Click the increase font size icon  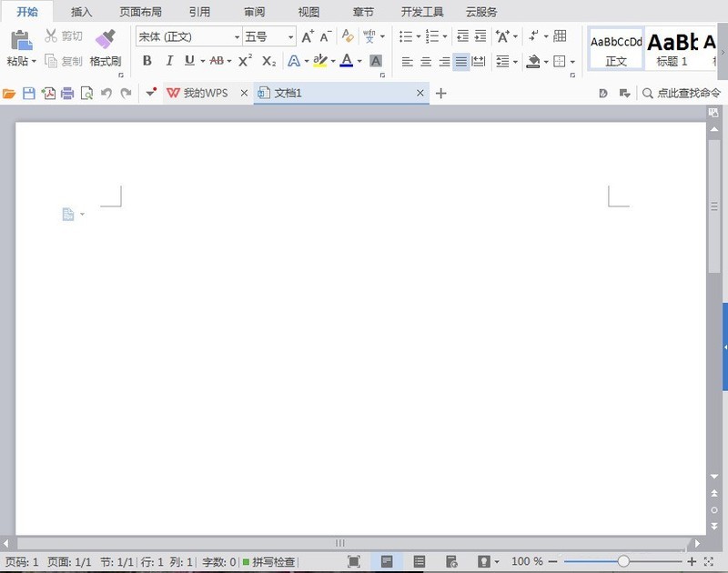click(308, 36)
